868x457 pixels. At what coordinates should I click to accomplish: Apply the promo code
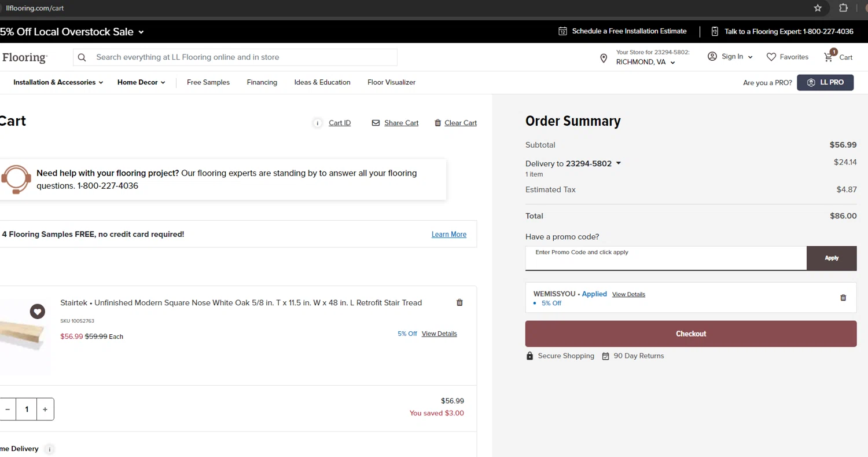[x=832, y=258]
